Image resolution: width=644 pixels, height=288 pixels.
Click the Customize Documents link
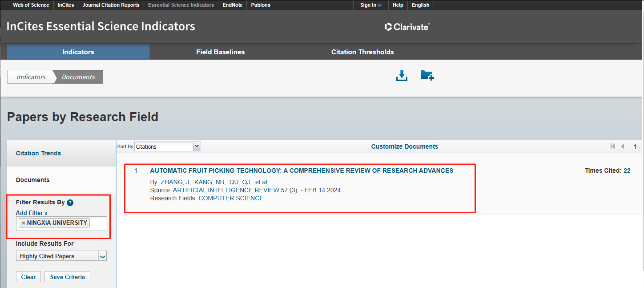(x=404, y=146)
